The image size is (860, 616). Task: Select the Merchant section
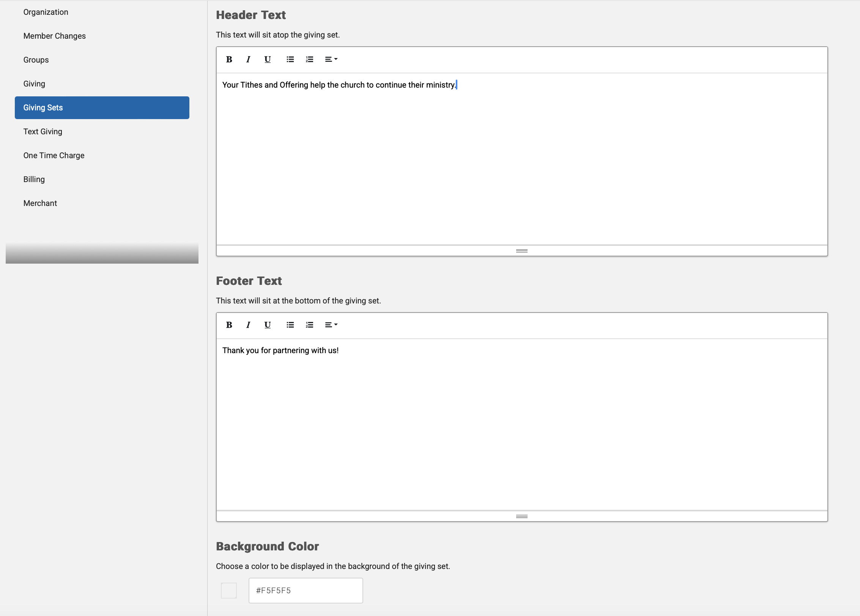[40, 203]
